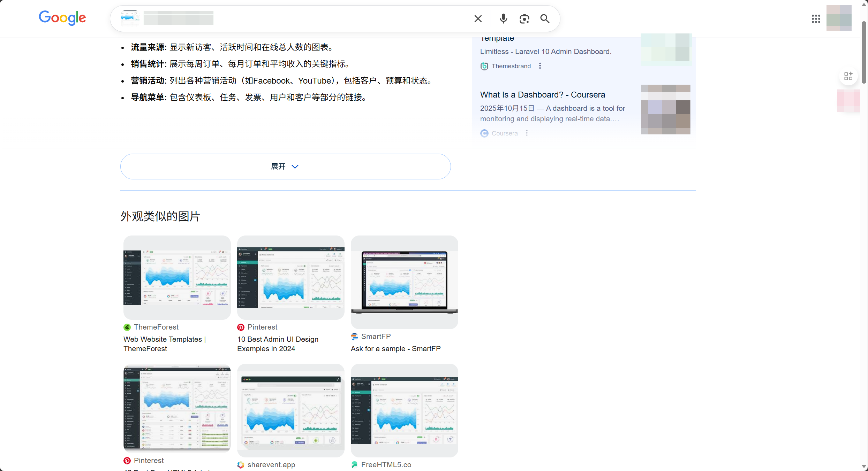The height and width of the screenshot is (471, 868).
Task: Open the Google apps grid
Action: point(816,18)
